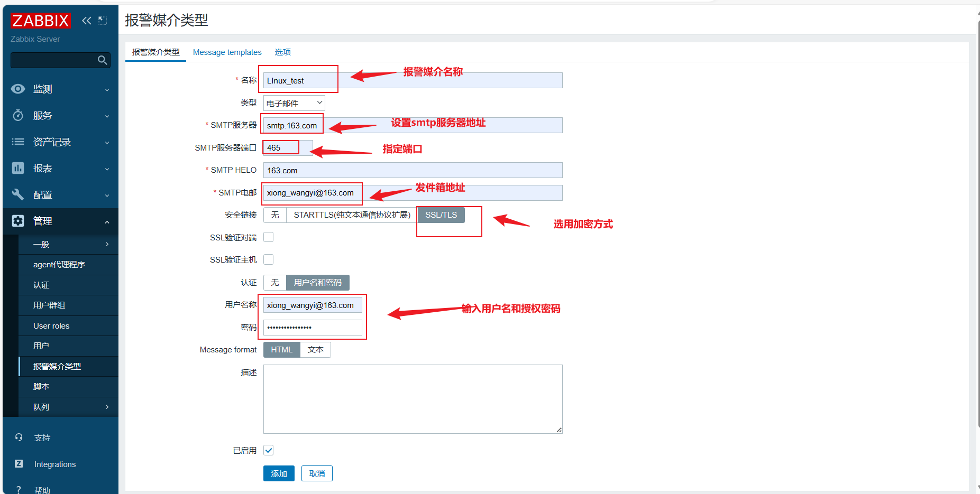Select SSL/TLS security option
The height and width of the screenshot is (494, 980).
441,215
